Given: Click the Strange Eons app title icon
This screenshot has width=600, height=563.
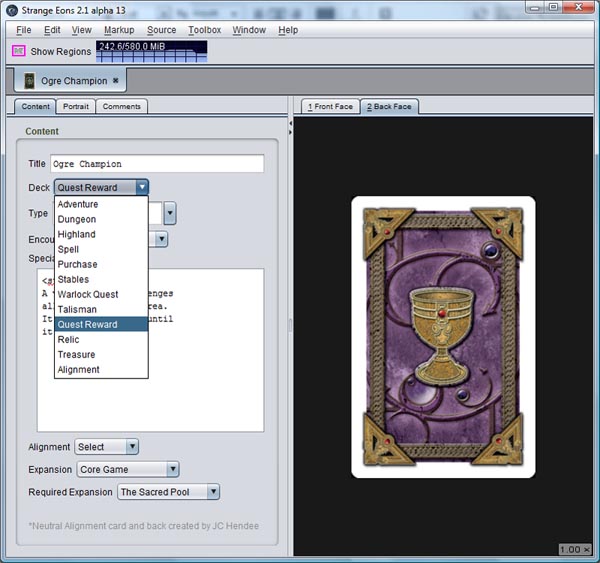Looking at the screenshot, I should pos(10,9).
